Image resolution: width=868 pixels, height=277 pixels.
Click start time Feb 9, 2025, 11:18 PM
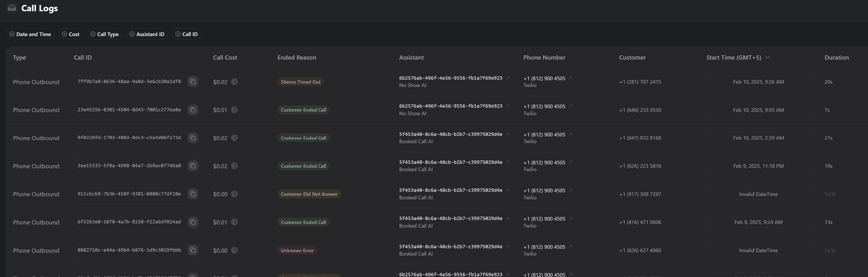point(758,166)
